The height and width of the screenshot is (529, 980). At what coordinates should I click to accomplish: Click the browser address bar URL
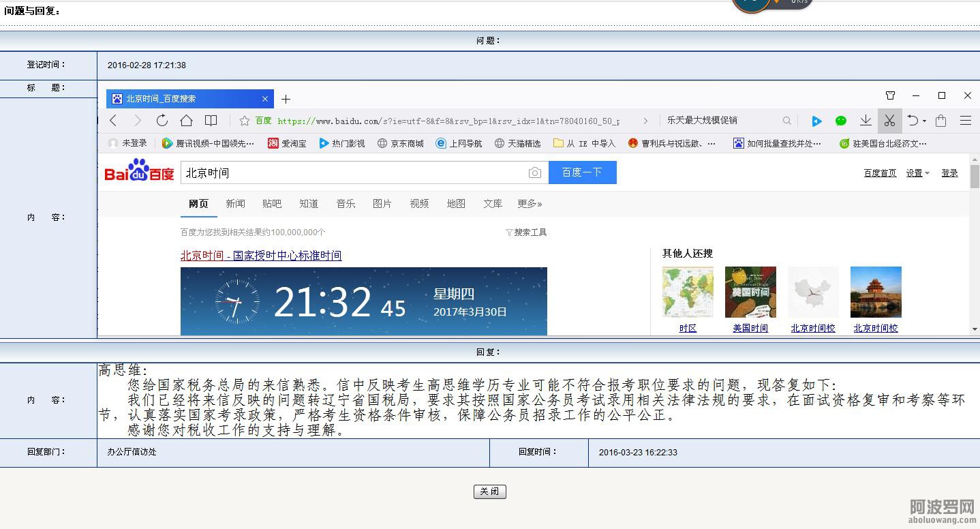tap(448, 121)
